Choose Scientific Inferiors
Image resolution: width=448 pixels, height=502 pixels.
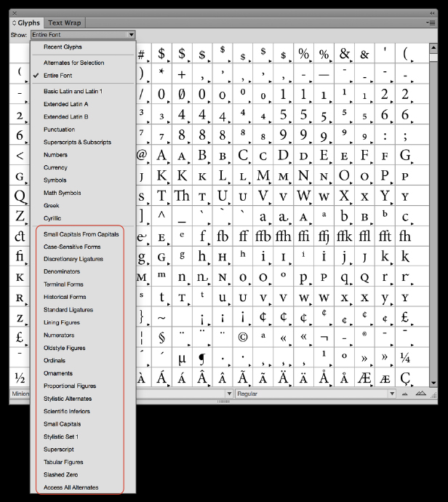(83, 411)
